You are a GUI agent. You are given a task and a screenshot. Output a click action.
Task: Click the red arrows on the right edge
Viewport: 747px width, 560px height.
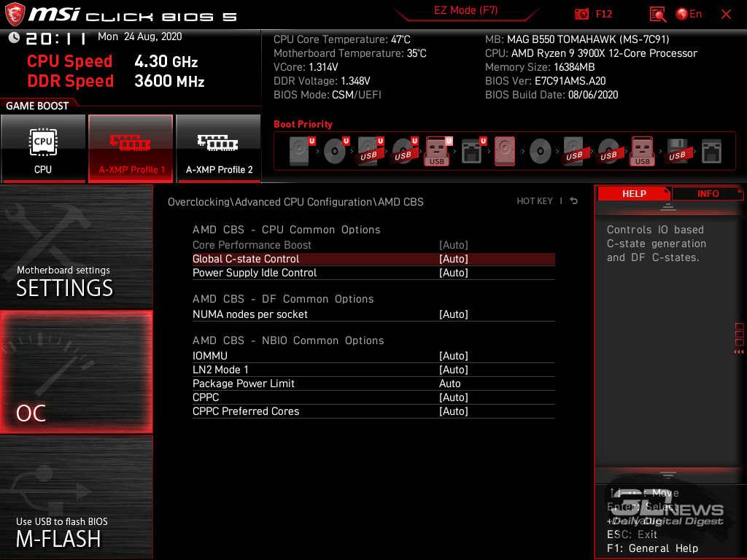tap(738, 352)
